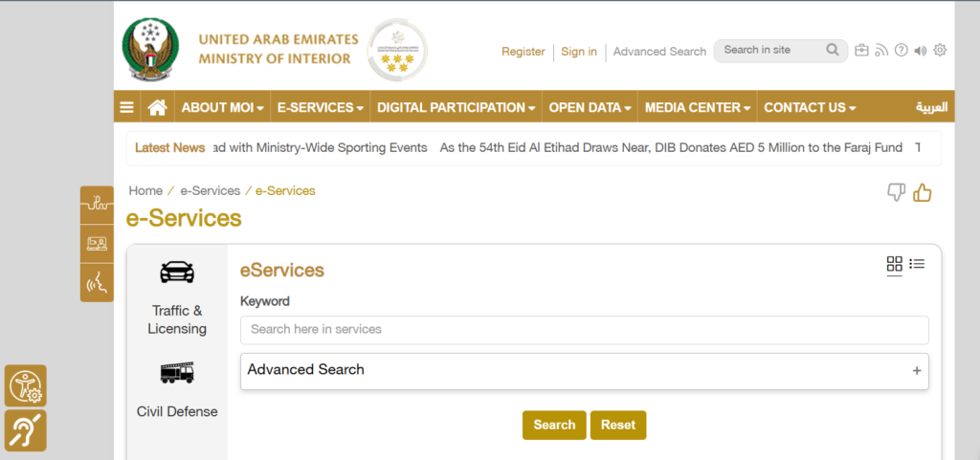Viewport: 980px width, 460px height.
Task: Click the speaker read-aloud icon
Action: pyautogui.click(x=920, y=51)
